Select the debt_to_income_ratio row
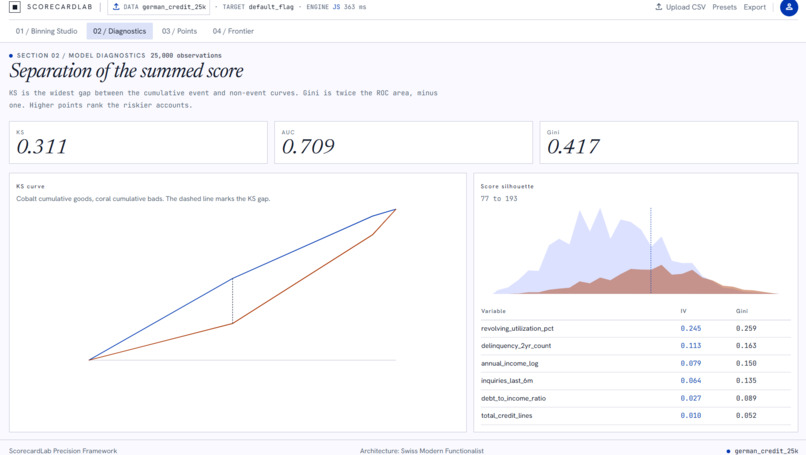Viewport: 806px width, 455px height. (x=635, y=398)
